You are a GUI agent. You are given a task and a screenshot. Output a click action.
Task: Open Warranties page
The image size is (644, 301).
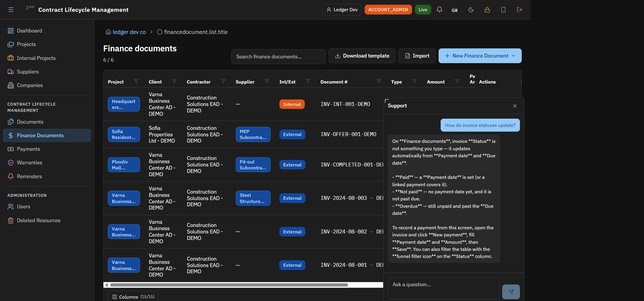pos(47,163)
